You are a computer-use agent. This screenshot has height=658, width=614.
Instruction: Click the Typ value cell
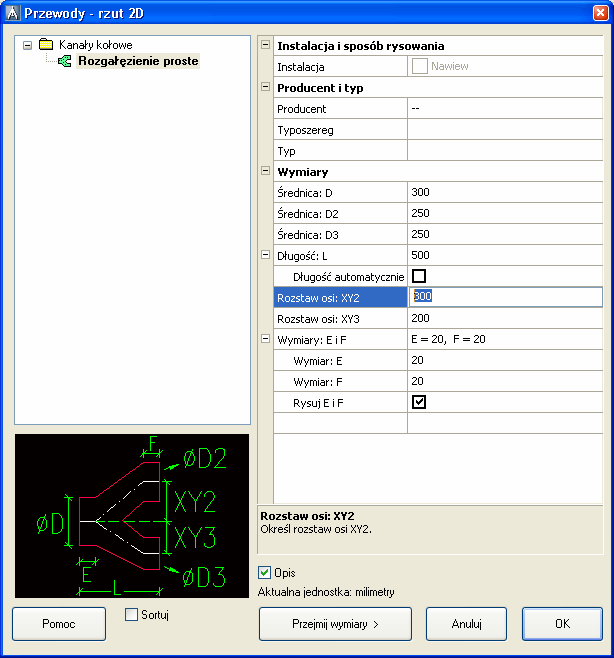click(x=505, y=150)
